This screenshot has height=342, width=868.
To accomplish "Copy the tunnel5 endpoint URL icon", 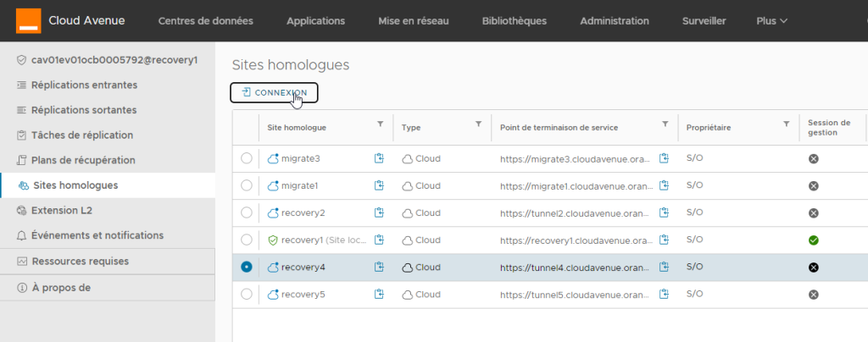I will (x=665, y=295).
